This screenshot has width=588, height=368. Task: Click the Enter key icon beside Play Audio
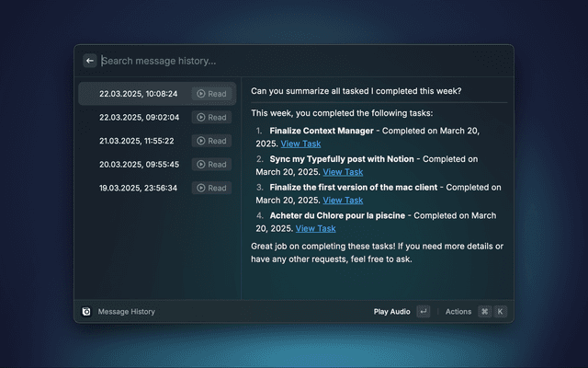[423, 312]
